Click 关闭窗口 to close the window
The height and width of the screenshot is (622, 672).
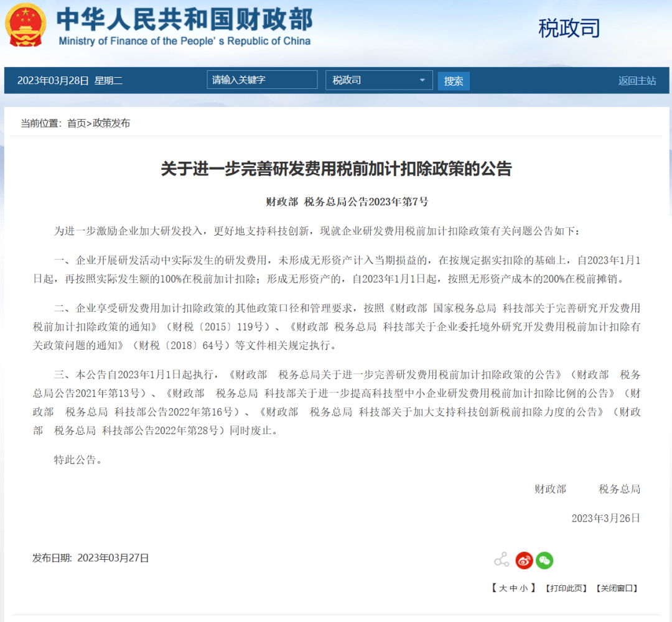[x=617, y=588]
